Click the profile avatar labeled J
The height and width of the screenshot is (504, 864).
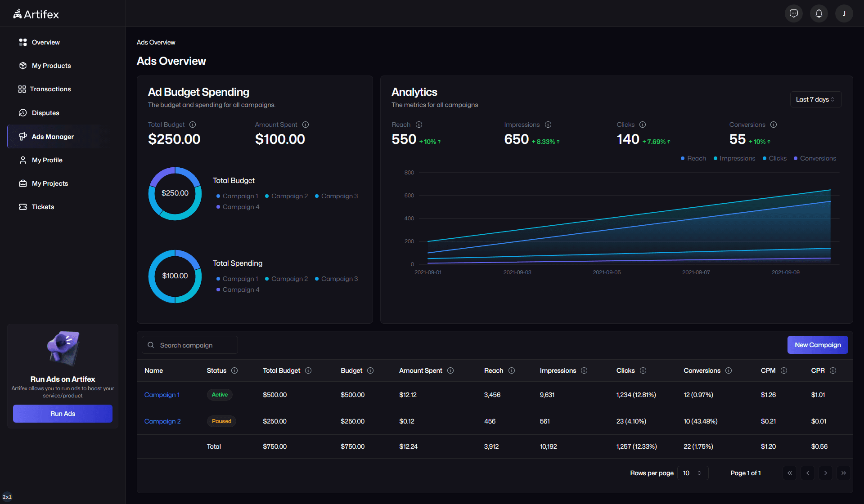coord(844,13)
